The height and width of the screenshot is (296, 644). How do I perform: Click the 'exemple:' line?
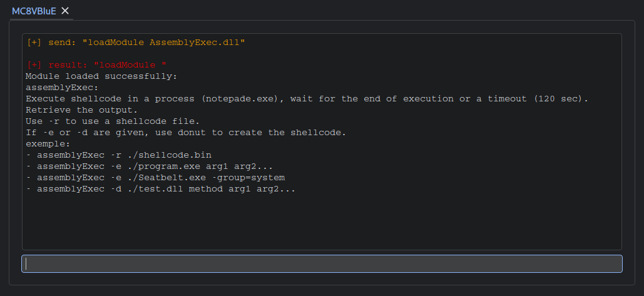tap(48, 144)
